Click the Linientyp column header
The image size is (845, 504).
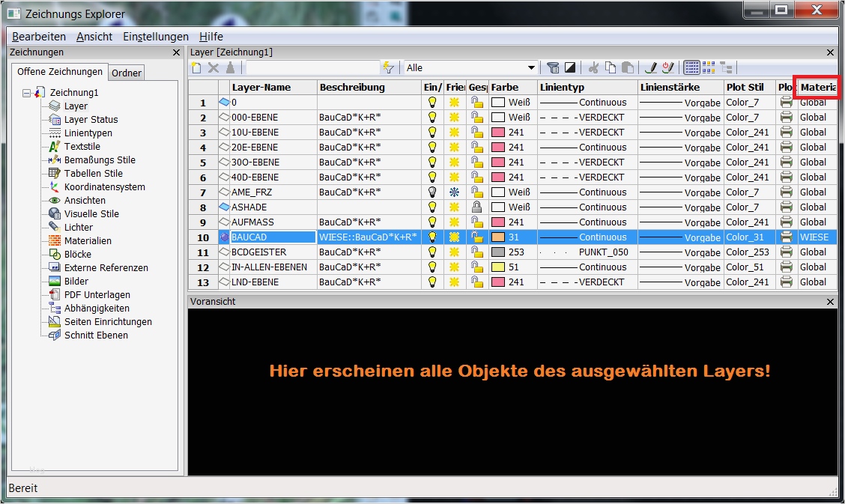(x=587, y=87)
